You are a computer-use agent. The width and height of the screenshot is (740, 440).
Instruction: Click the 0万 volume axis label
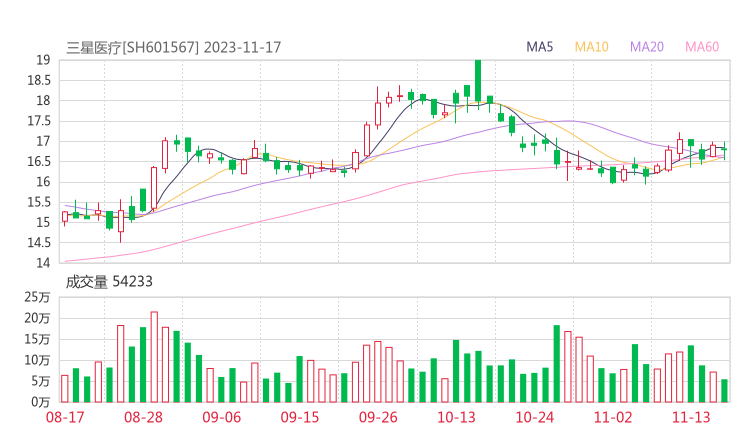point(41,402)
